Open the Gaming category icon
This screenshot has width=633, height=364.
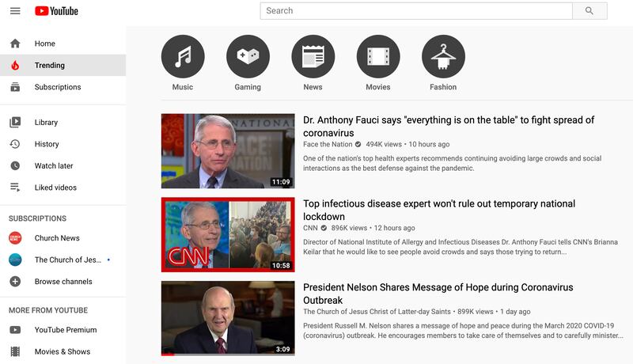(x=248, y=56)
